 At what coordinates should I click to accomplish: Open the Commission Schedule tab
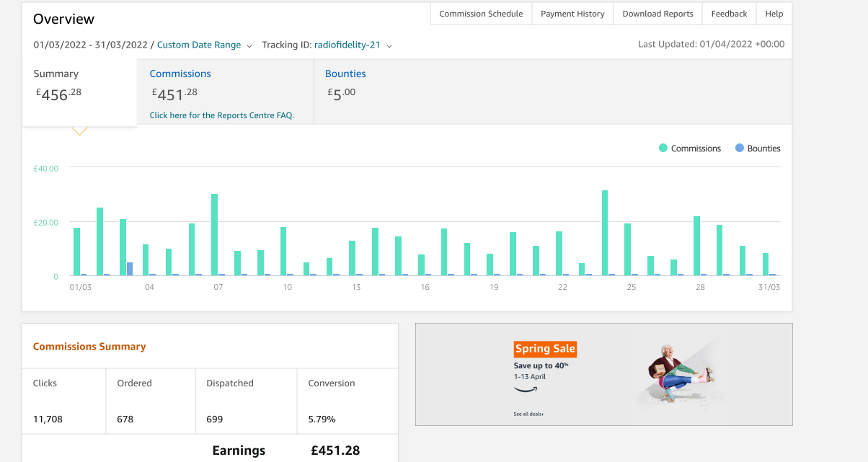(x=481, y=14)
